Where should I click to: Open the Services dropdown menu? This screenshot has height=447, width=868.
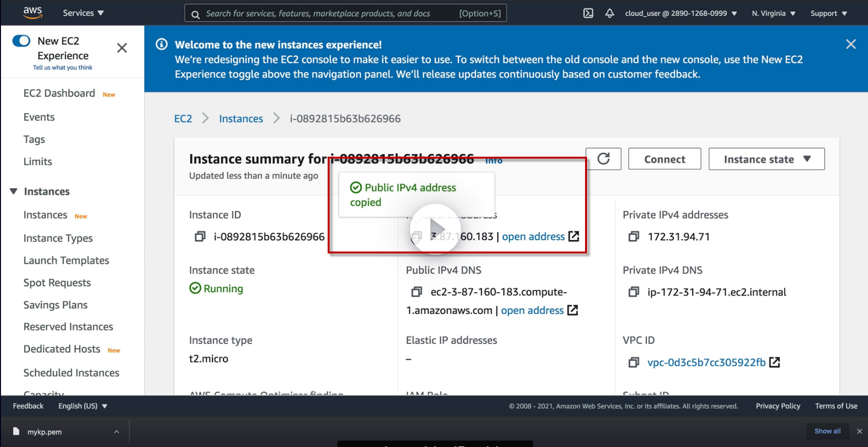click(83, 13)
